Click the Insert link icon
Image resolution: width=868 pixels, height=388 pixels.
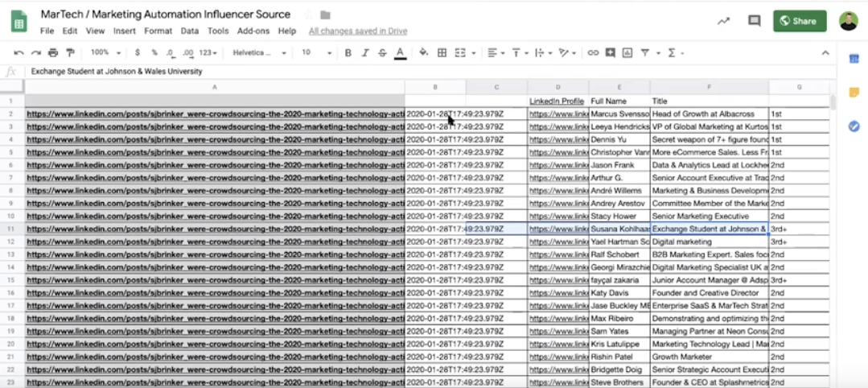click(593, 52)
